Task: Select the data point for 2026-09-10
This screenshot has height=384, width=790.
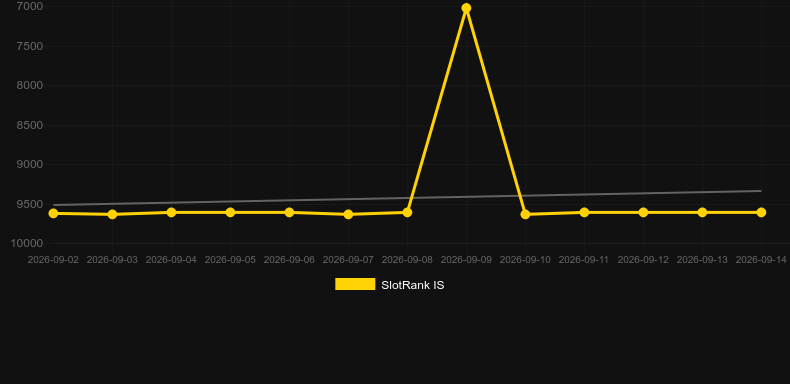Action: [525, 214]
